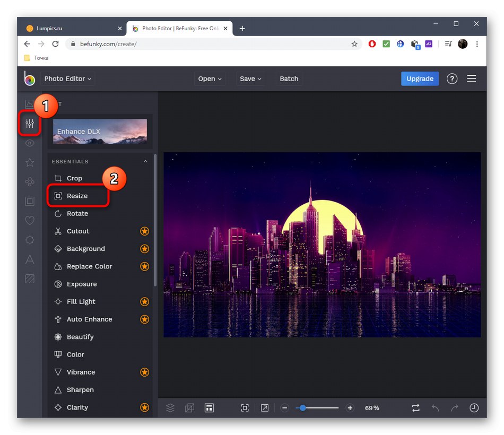The height and width of the screenshot is (435, 504).
Task: Bookmark this page with the star
Action: click(354, 44)
